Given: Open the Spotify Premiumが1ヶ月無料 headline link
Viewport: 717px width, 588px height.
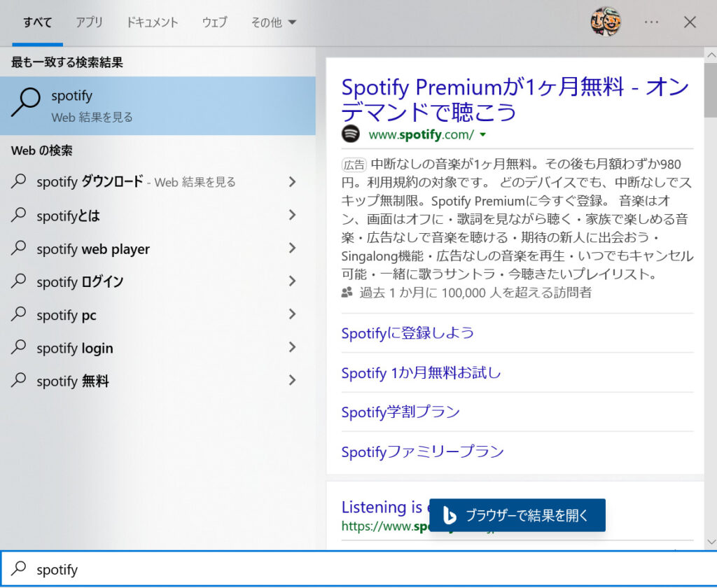Looking at the screenshot, I should [515, 99].
